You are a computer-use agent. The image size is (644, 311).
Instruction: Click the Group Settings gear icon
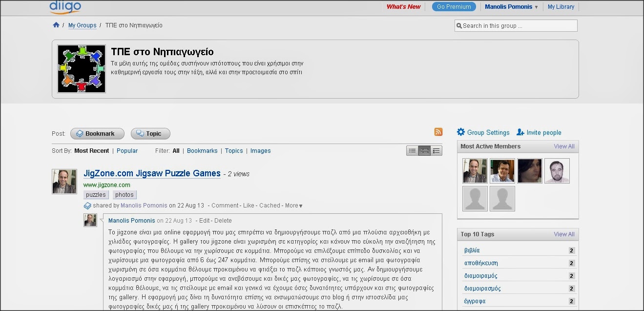coord(461,132)
